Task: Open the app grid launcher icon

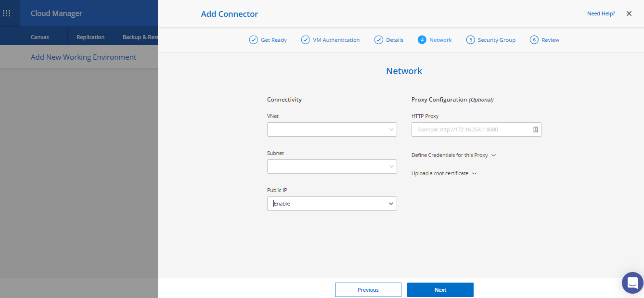Action: pos(7,13)
